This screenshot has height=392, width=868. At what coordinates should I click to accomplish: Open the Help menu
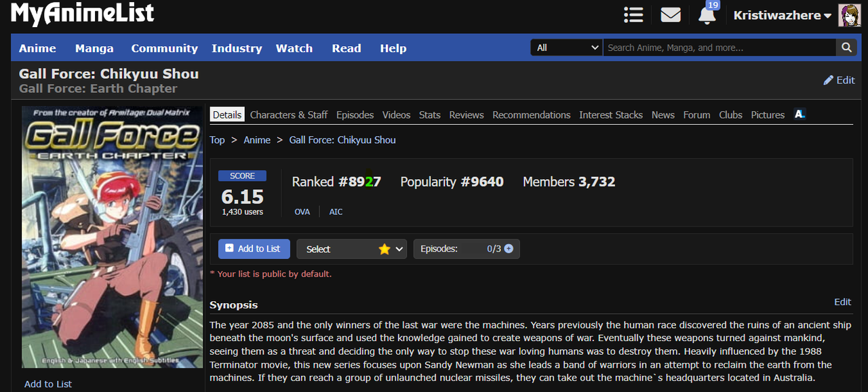point(393,48)
